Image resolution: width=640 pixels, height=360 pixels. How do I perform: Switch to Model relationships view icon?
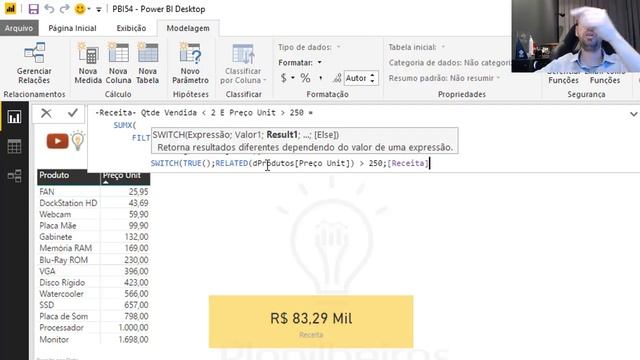click(14, 176)
